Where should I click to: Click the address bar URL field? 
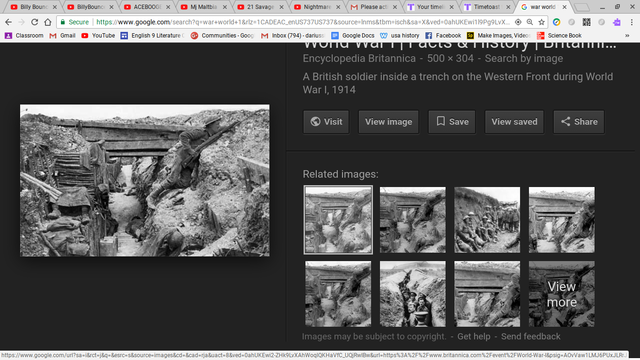(x=303, y=22)
